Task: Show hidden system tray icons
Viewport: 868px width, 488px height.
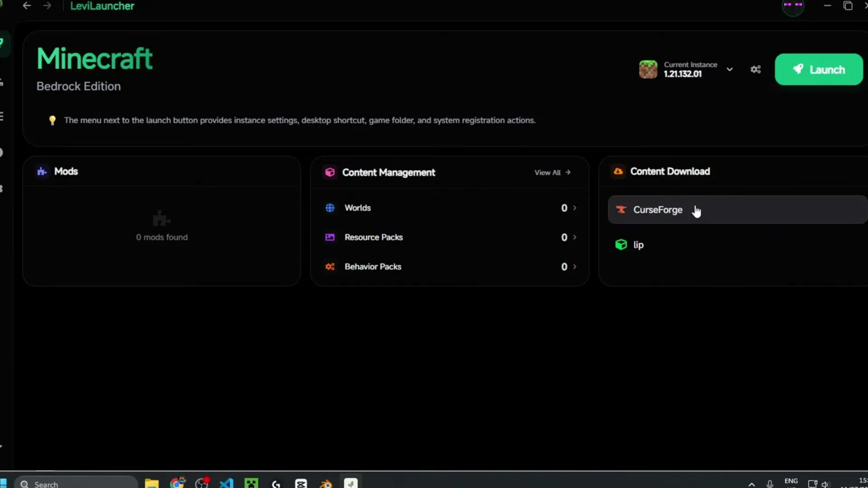Action: (x=751, y=484)
